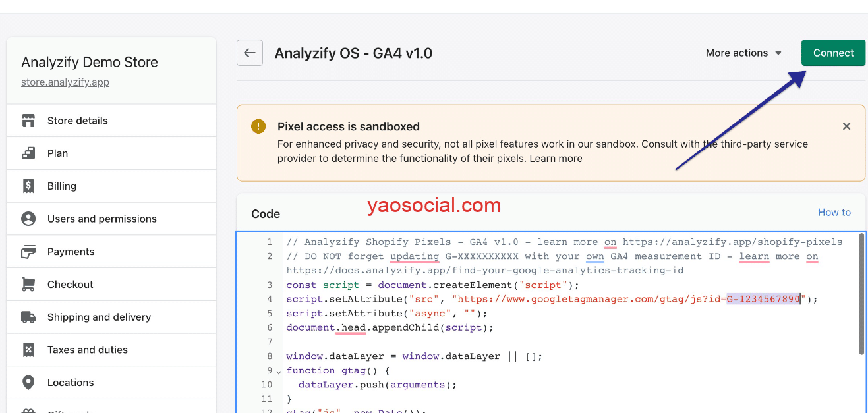Click the Billing receipt icon

[28, 186]
